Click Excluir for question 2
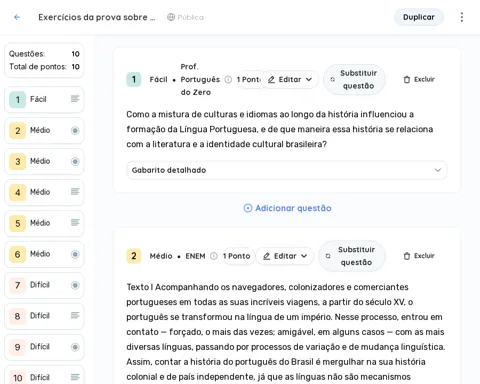Viewport: 480px width, 384px height. (x=419, y=256)
